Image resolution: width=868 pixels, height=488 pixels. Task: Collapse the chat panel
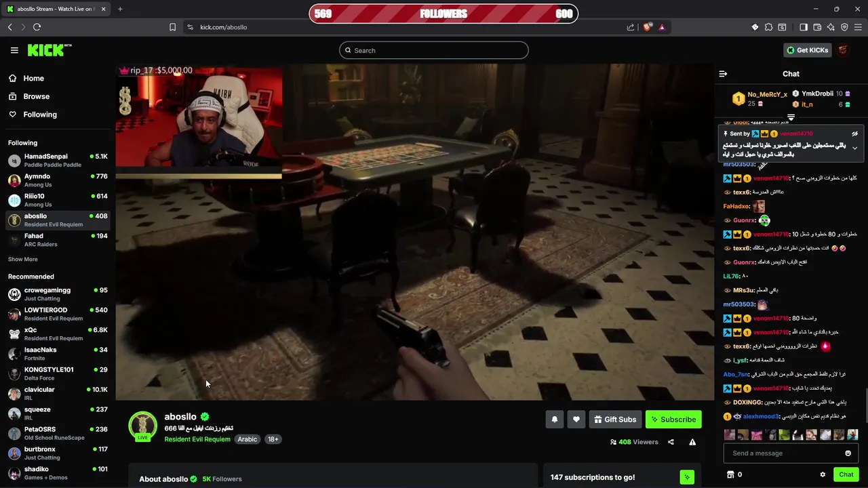pyautogui.click(x=723, y=74)
